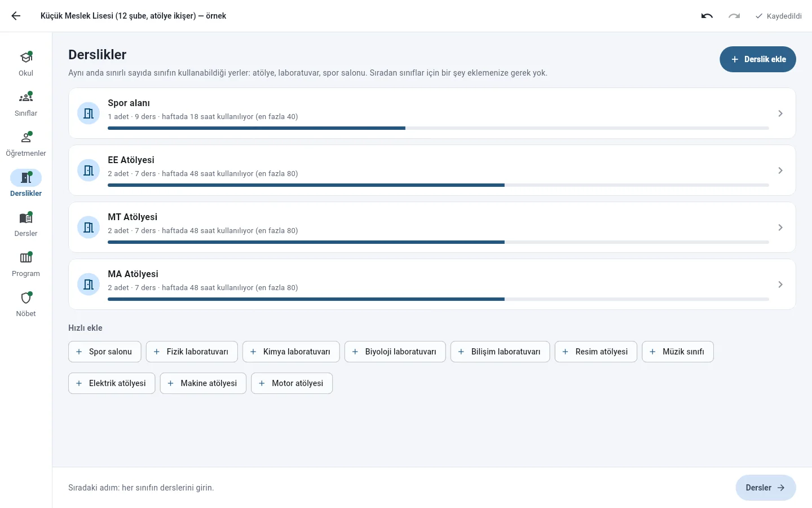This screenshot has height=508, width=812.
Task: Open the Program sidebar section
Action: (x=26, y=265)
